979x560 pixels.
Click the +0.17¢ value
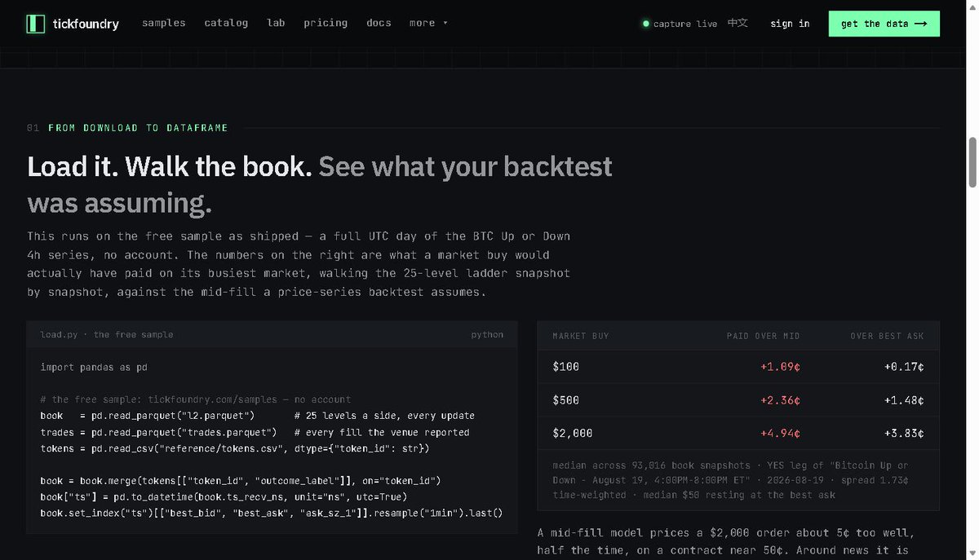tap(904, 367)
